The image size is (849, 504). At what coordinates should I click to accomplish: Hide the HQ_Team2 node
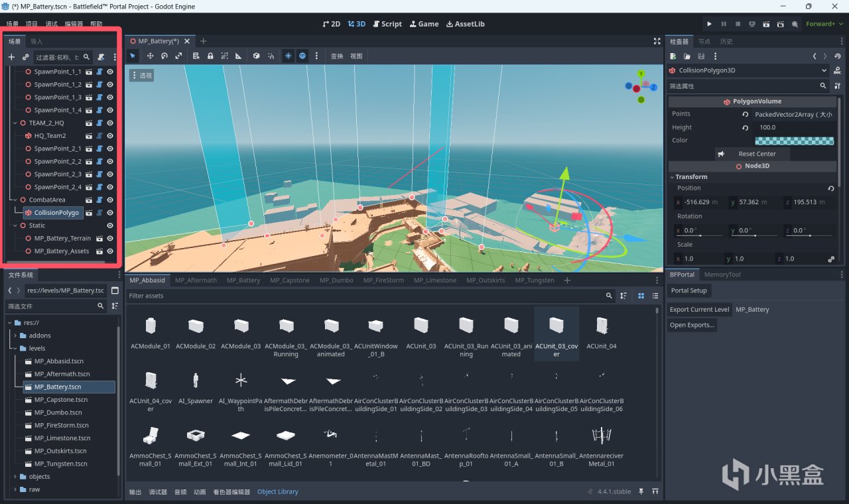click(x=110, y=136)
